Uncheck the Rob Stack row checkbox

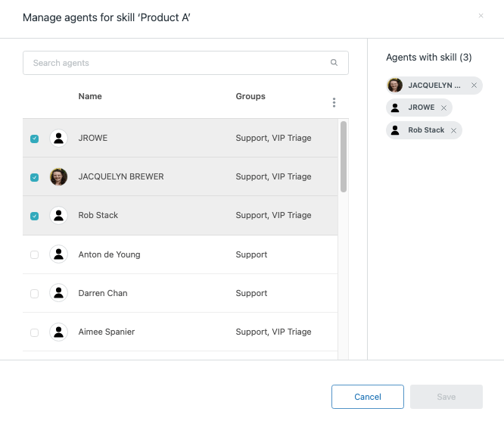34,216
